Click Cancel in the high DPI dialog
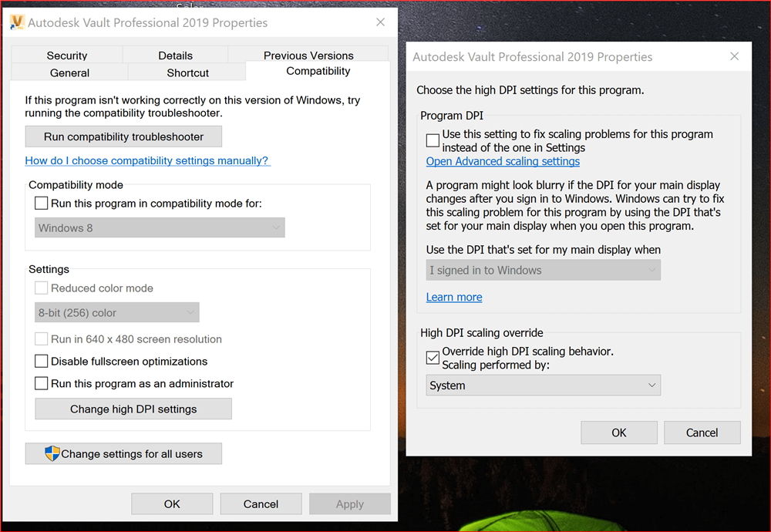This screenshot has height=532, width=771. 702,433
